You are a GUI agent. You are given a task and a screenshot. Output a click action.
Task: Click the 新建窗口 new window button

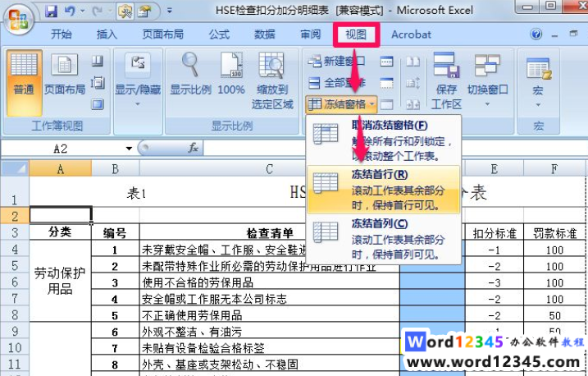337,62
